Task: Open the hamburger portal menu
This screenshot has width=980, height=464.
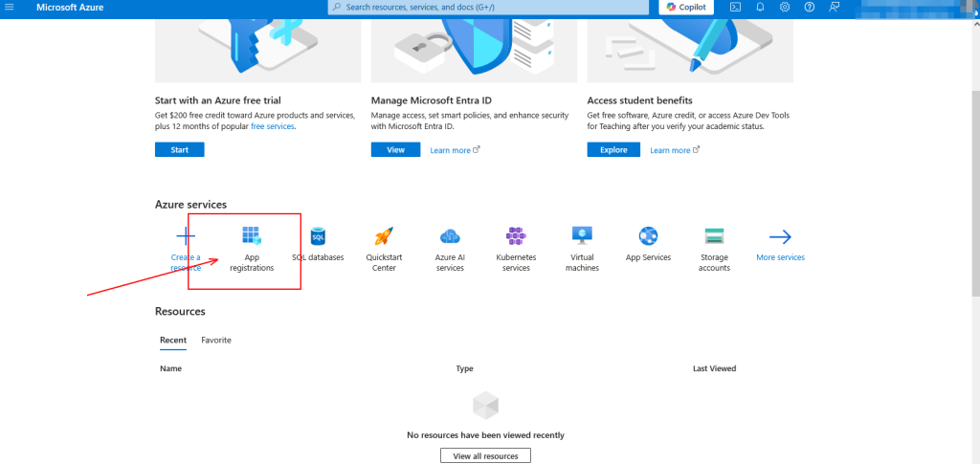Action: (10, 7)
